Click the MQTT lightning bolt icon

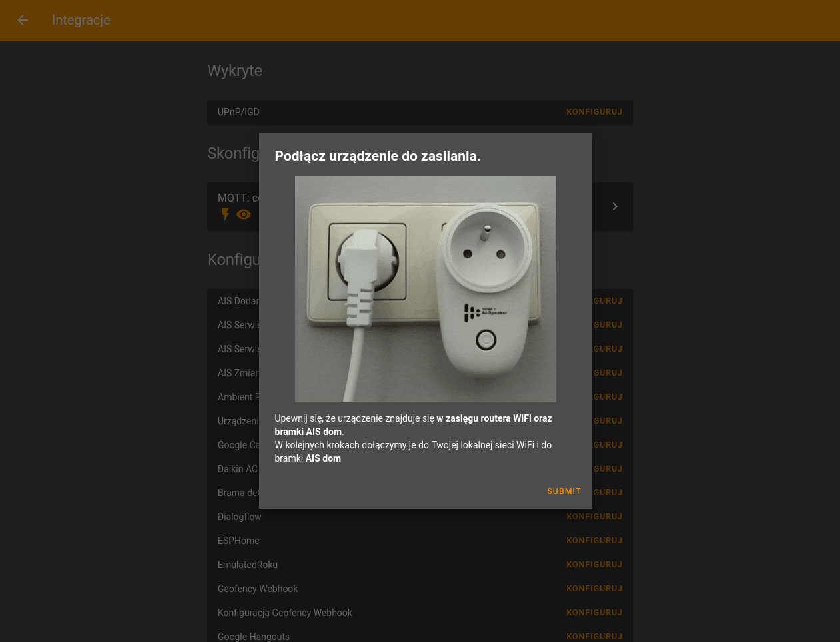pyautogui.click(x=226, y=214)
